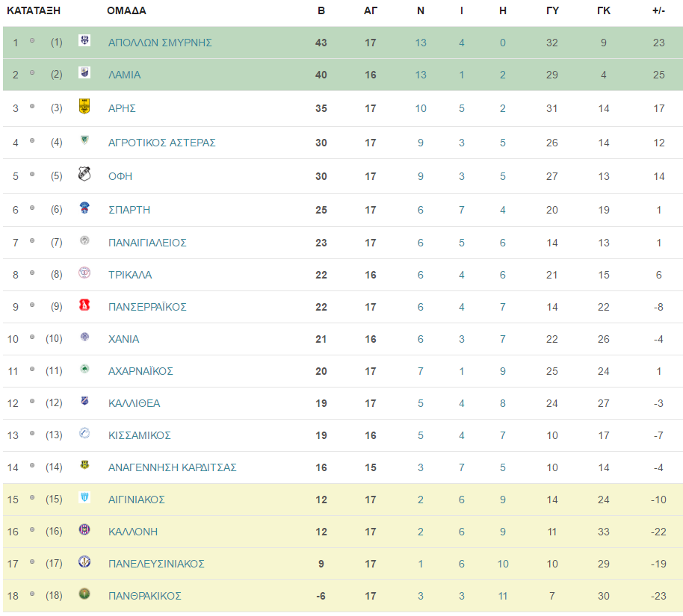Image resolution: width=683 pixels, height=616 pixels.
Task: Click the ΚΑΛΛΟΝΗ purple team logo
Action: coord(84,529)
